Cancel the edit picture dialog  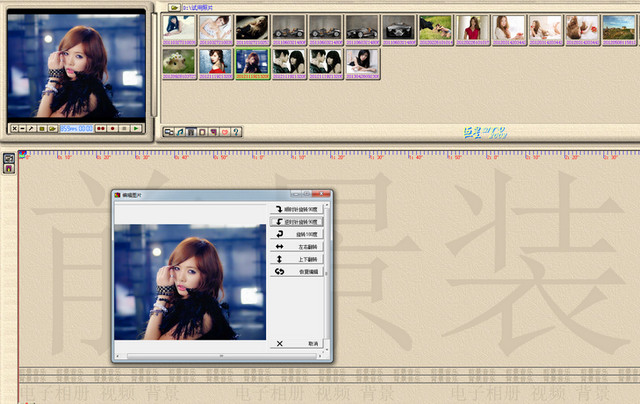coord(296,343)
